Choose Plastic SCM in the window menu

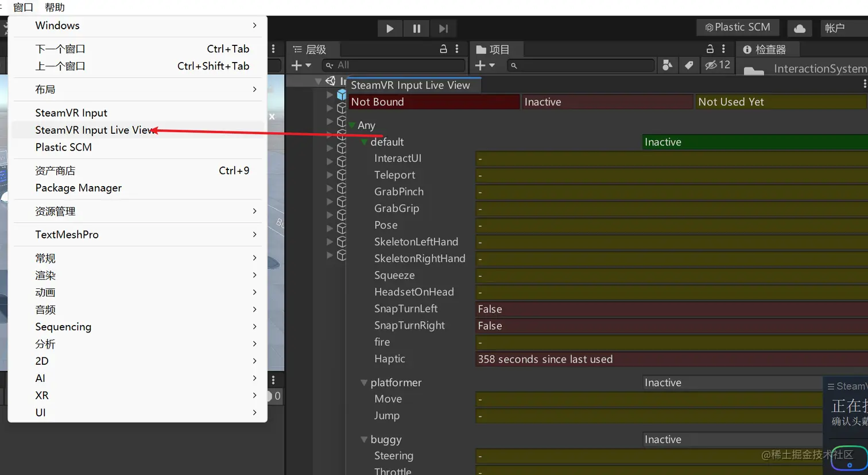(138, 148)
